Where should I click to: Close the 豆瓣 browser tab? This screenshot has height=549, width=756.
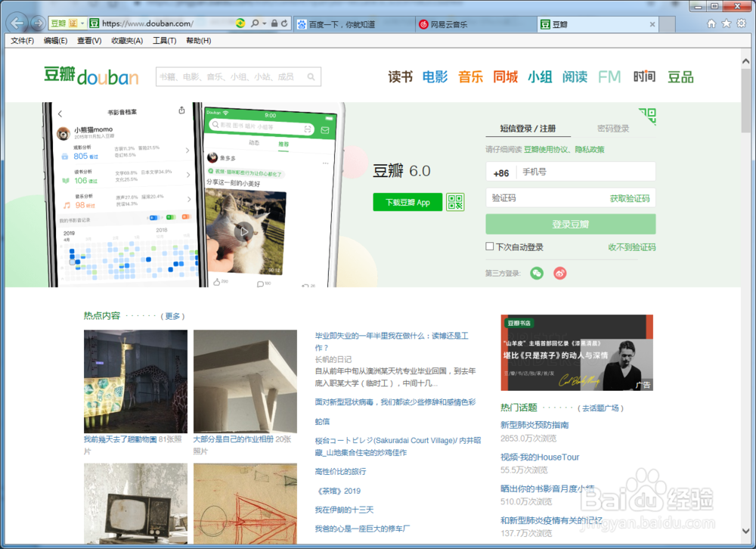coord(652,24)
